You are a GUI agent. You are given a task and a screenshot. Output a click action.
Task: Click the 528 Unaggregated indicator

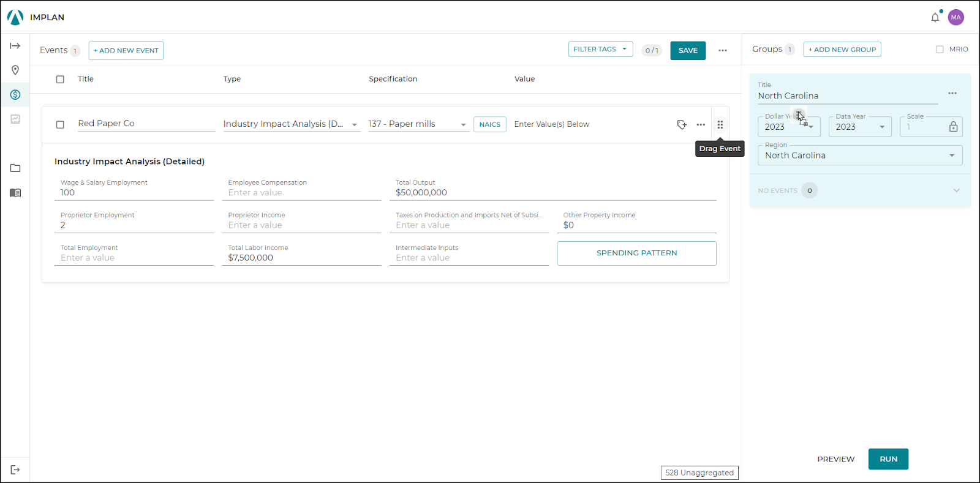coord(699,473)
